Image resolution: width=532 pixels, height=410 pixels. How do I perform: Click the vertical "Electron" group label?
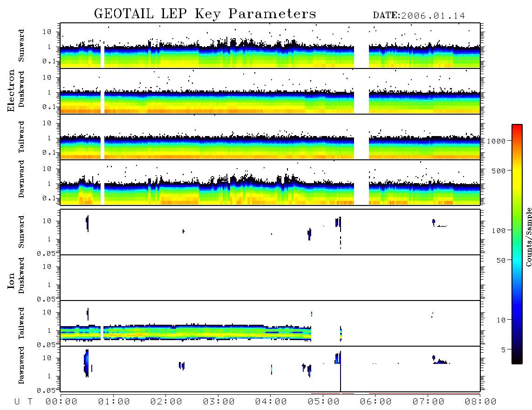tap(11, 90)
